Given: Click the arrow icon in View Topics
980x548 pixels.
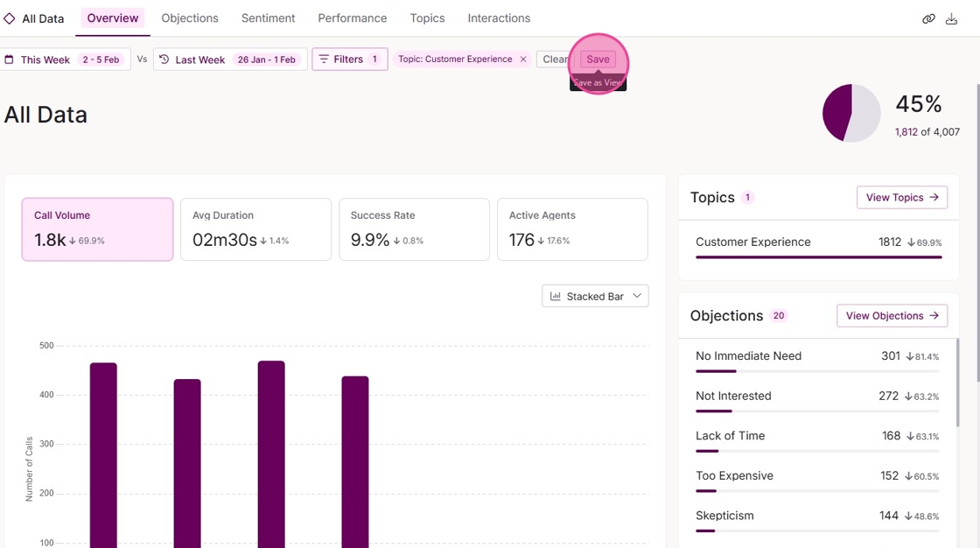Looking at the screenshot, I should 934,197.
